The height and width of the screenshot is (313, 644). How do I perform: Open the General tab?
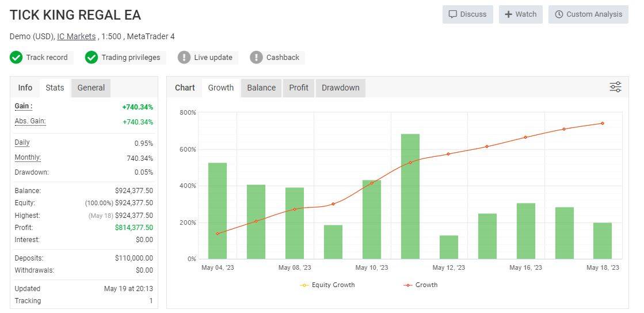[x=91, y=88]
